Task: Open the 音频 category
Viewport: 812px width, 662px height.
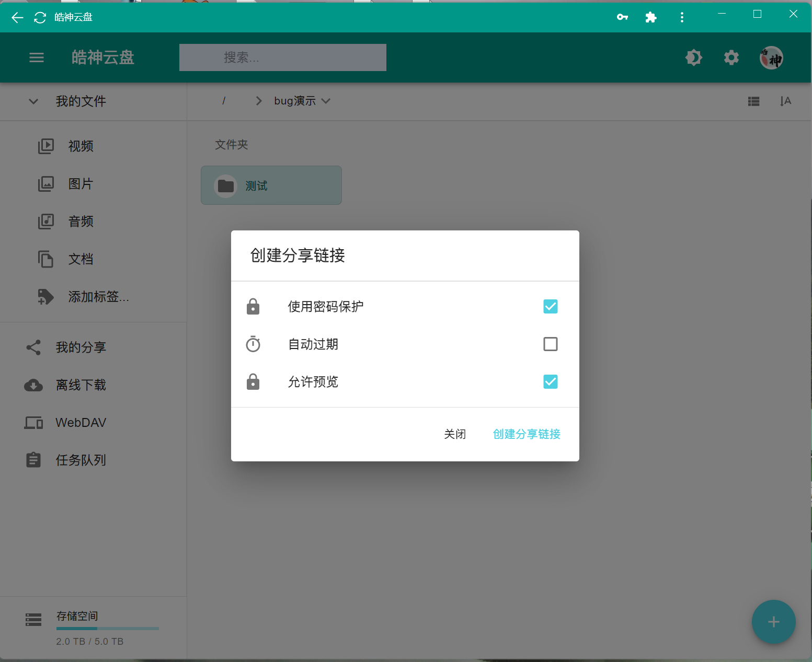Action: (93, 222)
